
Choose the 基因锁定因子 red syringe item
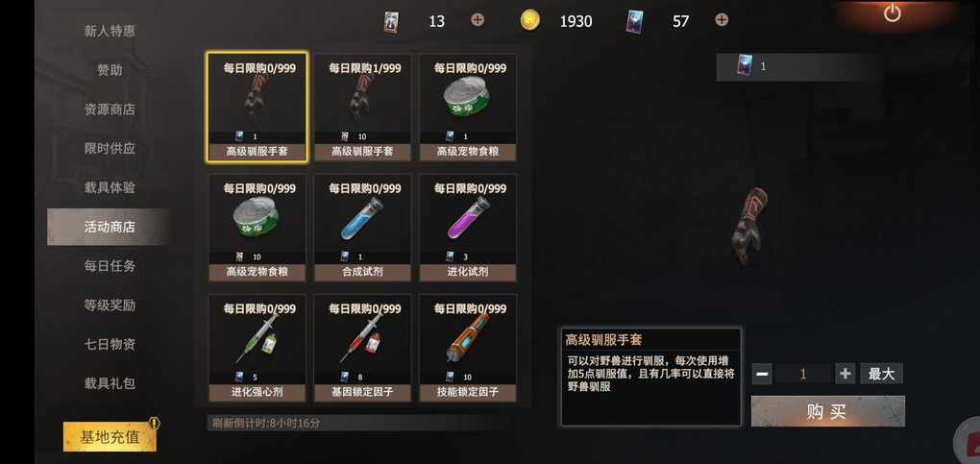[362, 349]
